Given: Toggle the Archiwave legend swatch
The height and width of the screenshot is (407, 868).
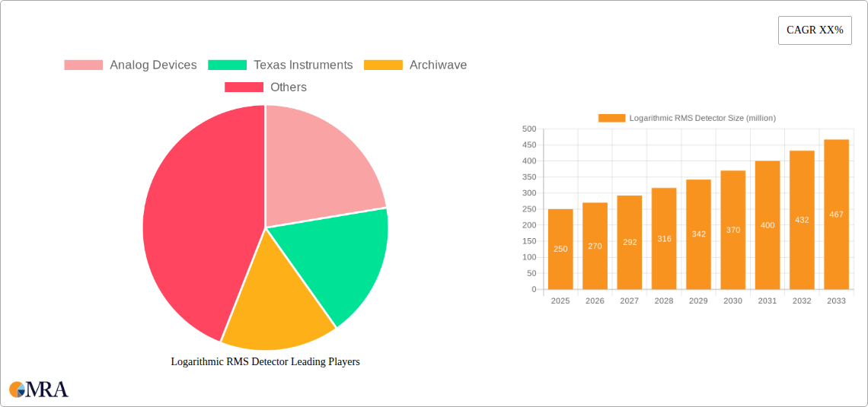Looking at the screenshot, I should click(x=383, y=65).
